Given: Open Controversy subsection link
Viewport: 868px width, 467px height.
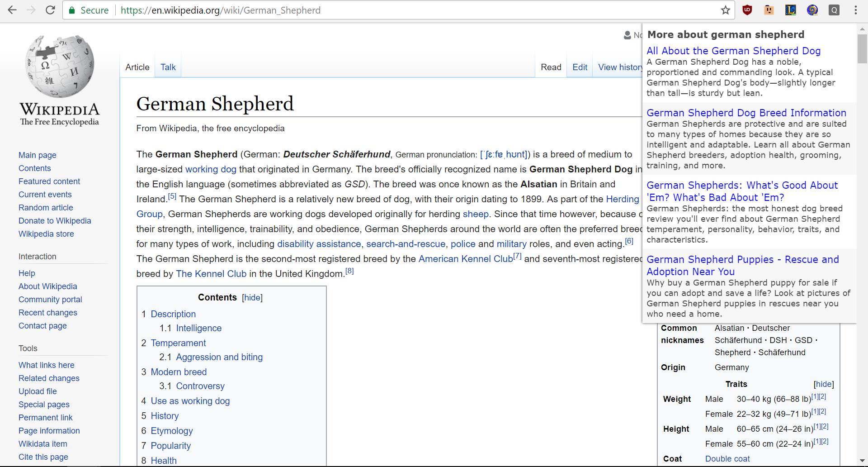Looking at the screenshot, I should tap(200, 386).
